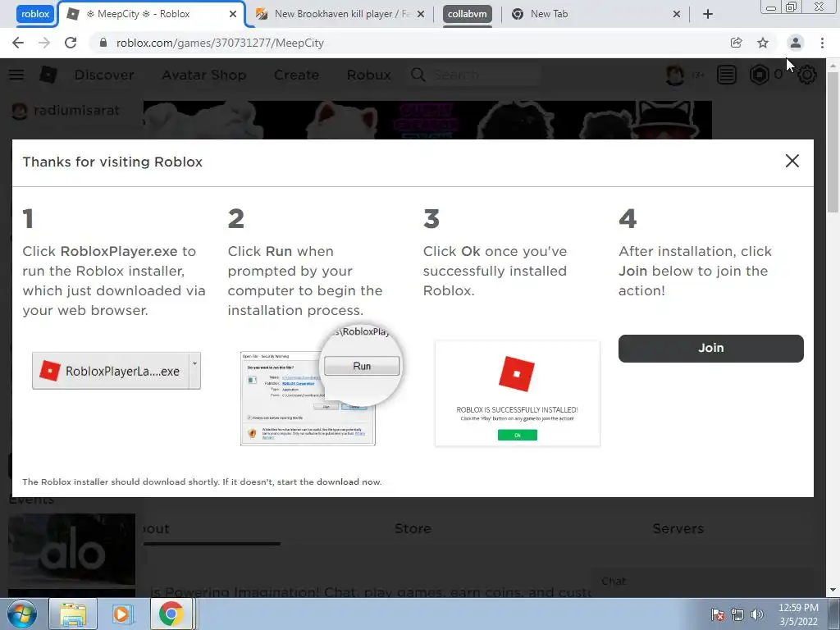Open the dropdown arrow beside RobloxPlayerLauncher.exe
This screenshot has width=840, height=630.
(195, 370)
